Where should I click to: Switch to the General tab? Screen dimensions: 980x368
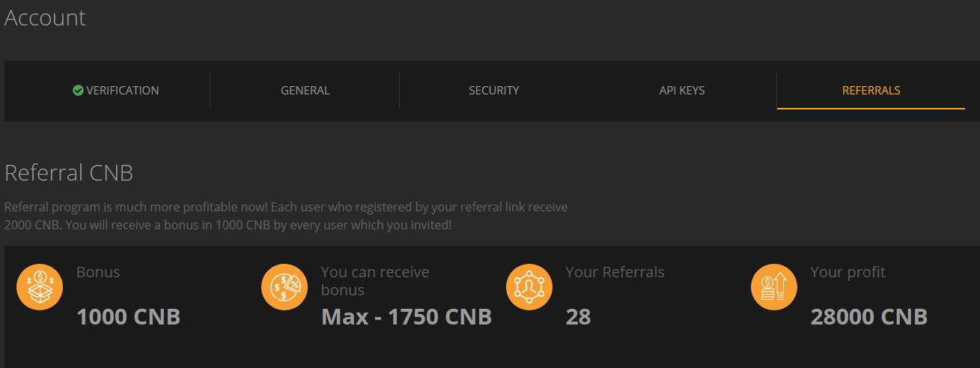(x=305, y=91)
